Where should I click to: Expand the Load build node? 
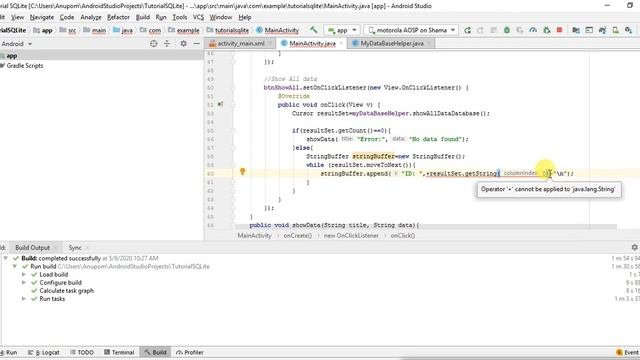point(24,274)
